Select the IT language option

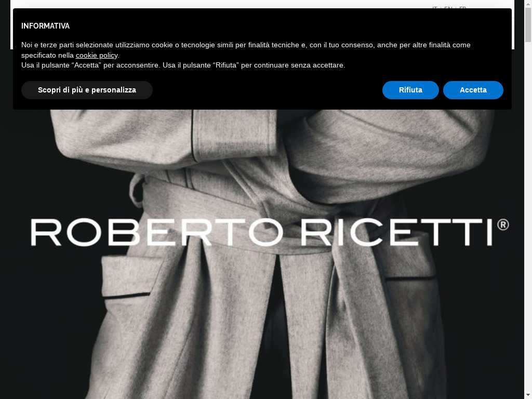coord(435,7)
